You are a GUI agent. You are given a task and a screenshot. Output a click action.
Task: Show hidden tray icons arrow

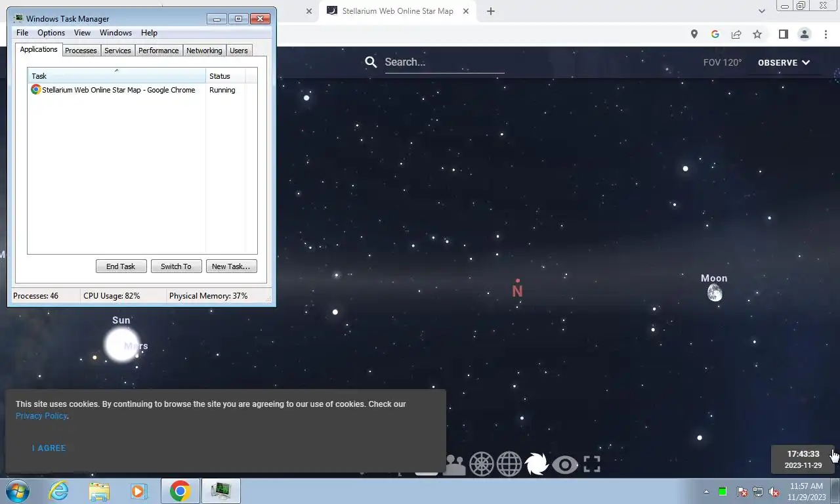[x=707, y=492]
